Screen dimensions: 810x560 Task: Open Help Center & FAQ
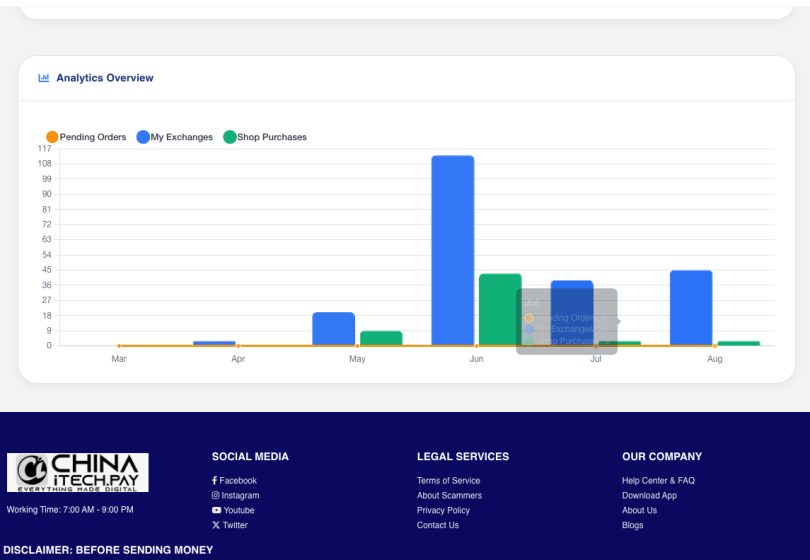coord(658,481)
